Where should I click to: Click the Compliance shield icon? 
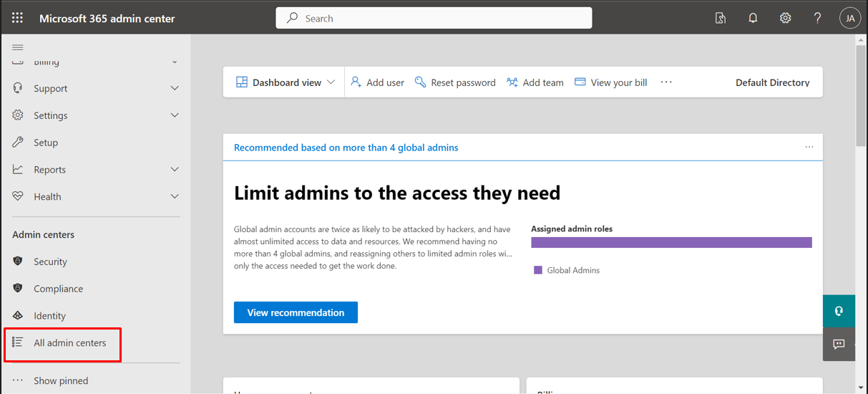pyautogui.click(x=18, y=289)
